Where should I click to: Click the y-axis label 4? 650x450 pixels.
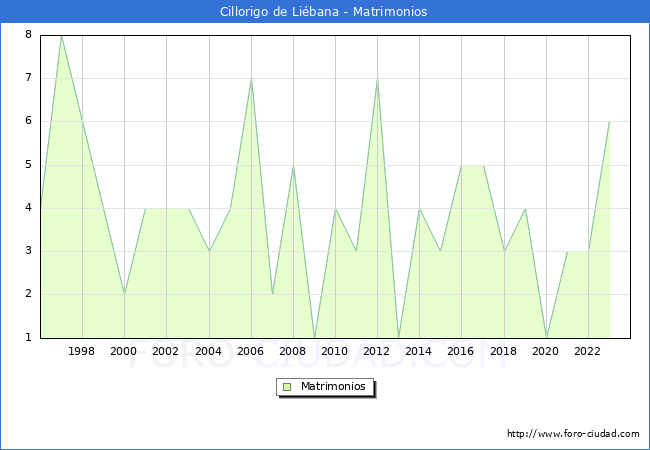[x=28, y=208]
